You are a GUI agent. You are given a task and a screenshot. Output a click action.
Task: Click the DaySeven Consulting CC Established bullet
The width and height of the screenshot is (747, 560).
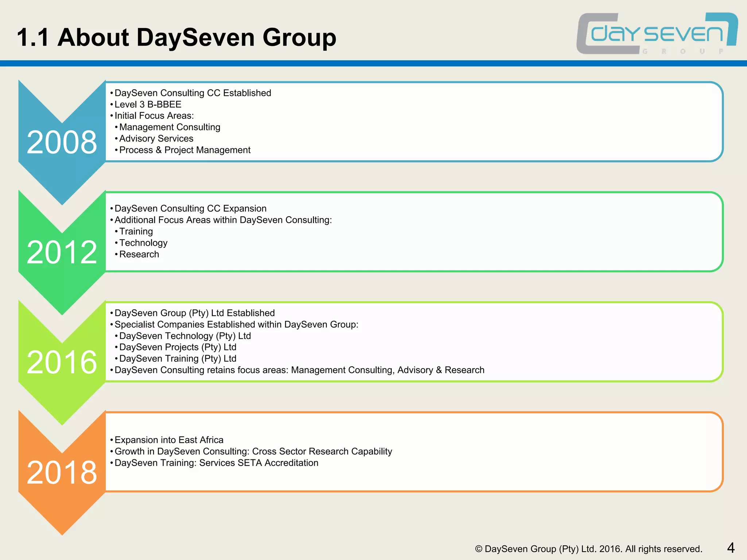point(193,93)
